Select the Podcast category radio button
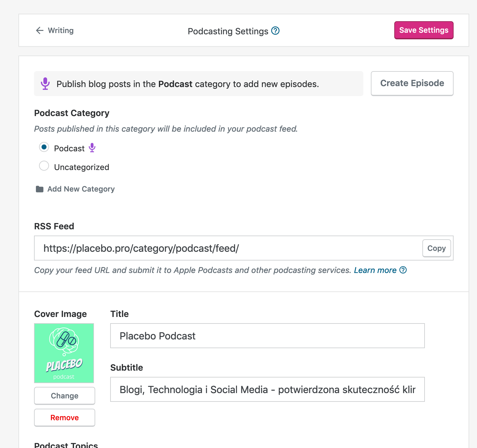This screenshot has height=448, width=477. coord(44,147)
